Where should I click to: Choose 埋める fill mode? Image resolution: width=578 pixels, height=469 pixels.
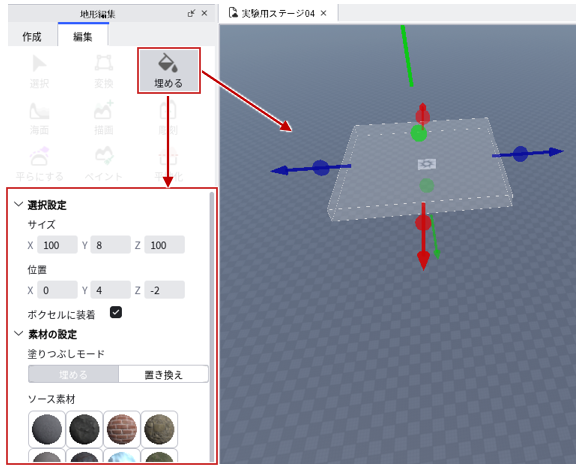tap(74, 375)
